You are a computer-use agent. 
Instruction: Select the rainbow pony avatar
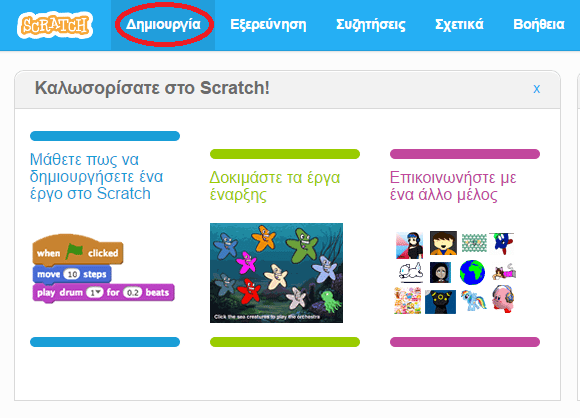tap(473, 300)
